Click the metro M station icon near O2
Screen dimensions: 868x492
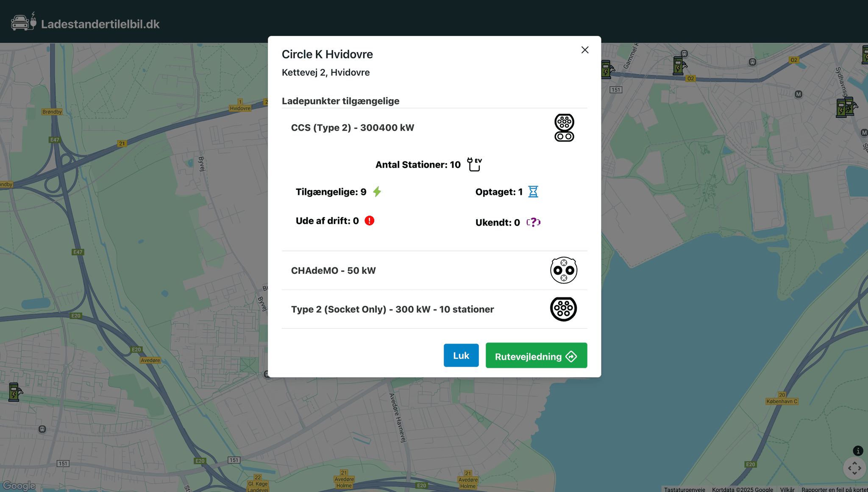[798, 94]
